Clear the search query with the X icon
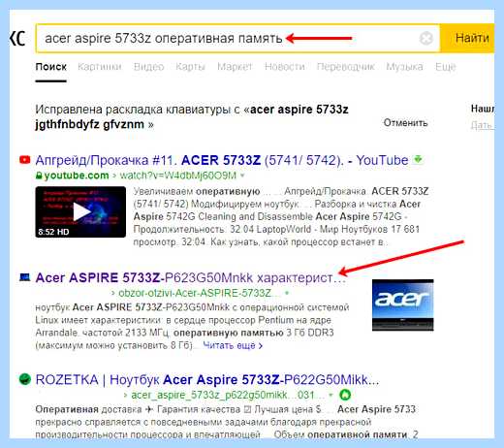This screenshot has height=448, width=504. [x=426, y=39]
